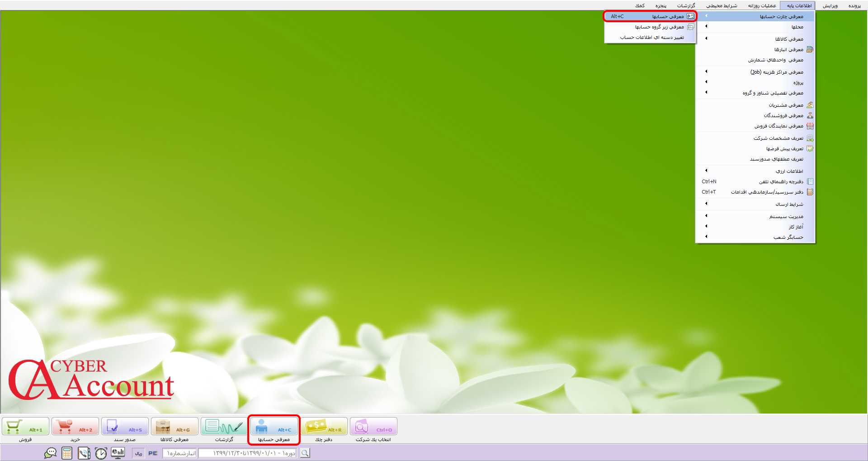Open the calculator icon in status bar
The width and height of the screenshot is (868, 461).
67,453
